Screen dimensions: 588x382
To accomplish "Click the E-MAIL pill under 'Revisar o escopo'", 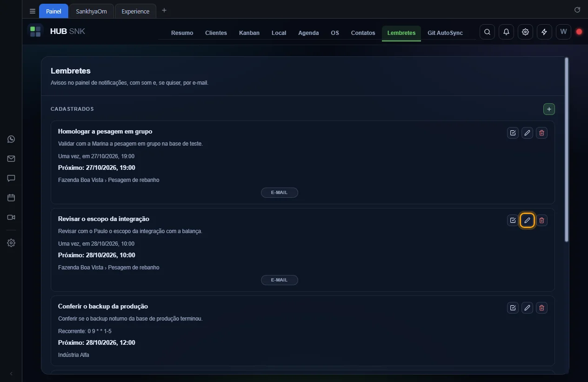I will click(279, 280).
